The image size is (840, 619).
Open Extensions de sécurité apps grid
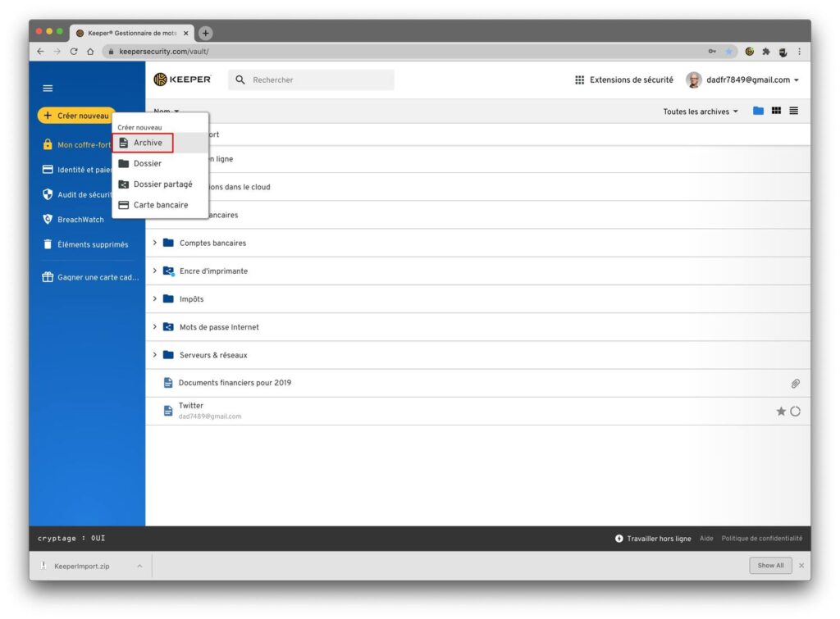[623, 80]
